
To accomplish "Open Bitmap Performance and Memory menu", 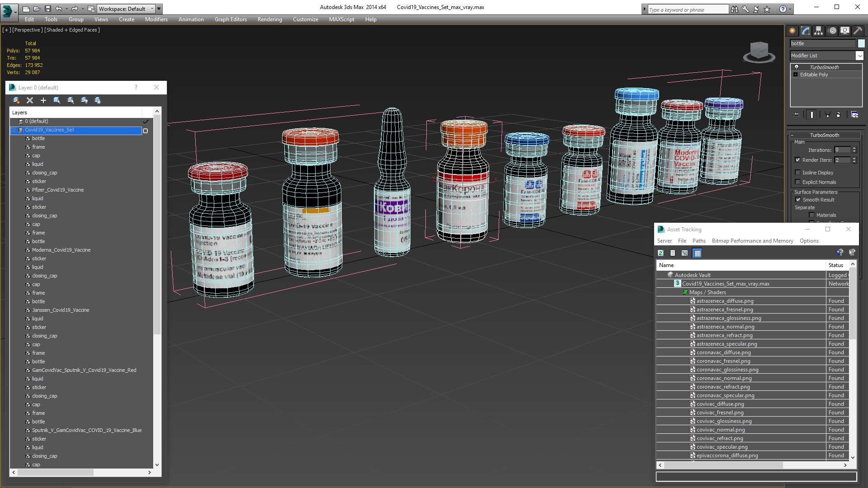I will click(x=752, y=241).
